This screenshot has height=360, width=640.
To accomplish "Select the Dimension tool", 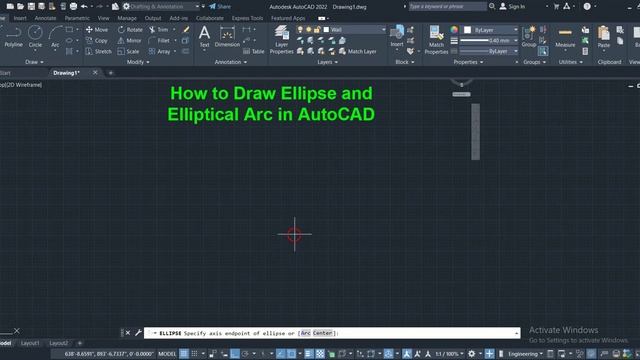I will tap(227, 37).
